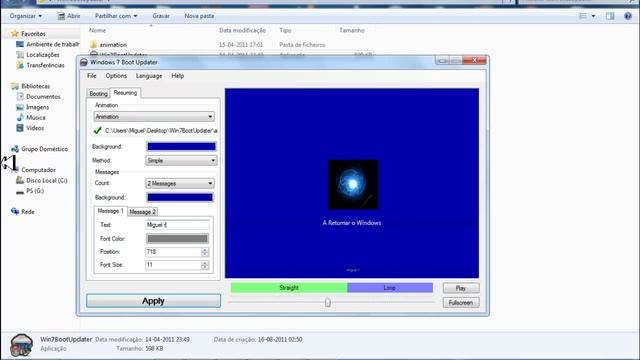Select Grupo Doméstico in the sidebar
Image resolution: width=640 pixels, height=360 pixels.
click(44, 149)
